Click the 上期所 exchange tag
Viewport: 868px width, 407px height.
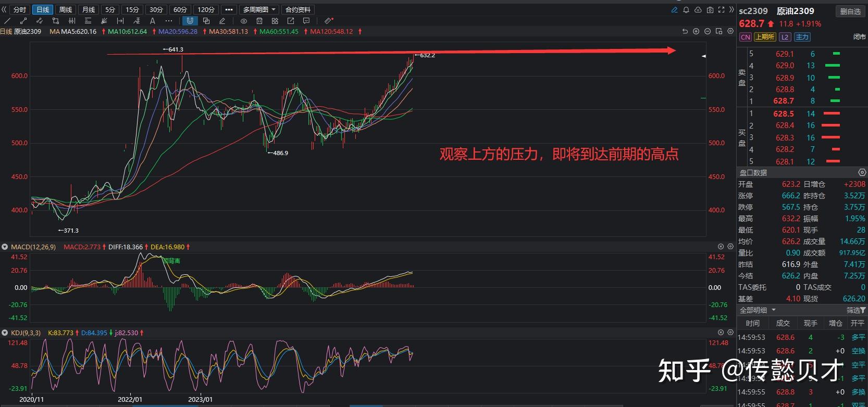765,37
